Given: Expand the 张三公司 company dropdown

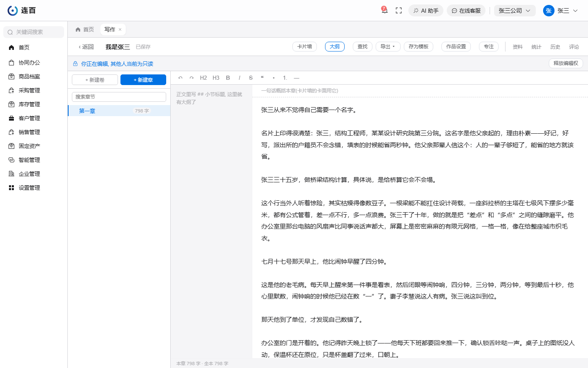Looking at the screenshot, I should (x=514, y=11).
